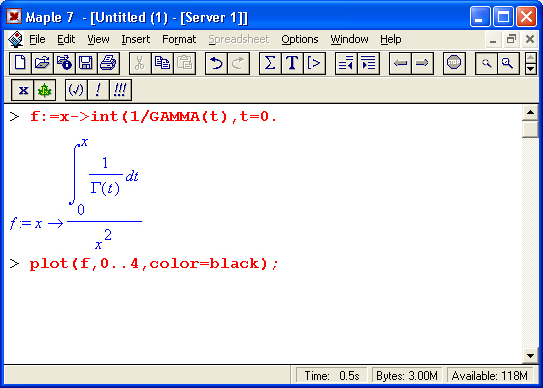This screenshot has width=543, height=388.
Task: Click the Maple application icon in the title bar
Action: point(14,16)
